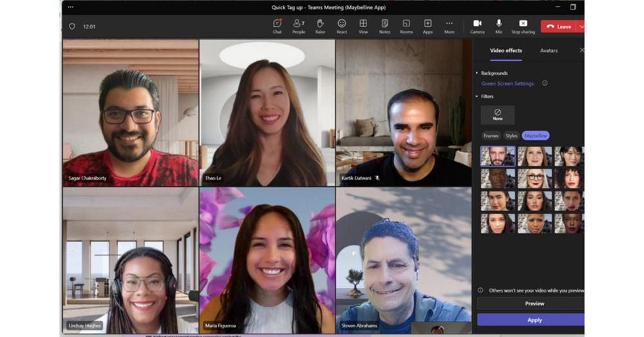644x337 pixels.
Task: Raise your hand
Action: point(320,26)
